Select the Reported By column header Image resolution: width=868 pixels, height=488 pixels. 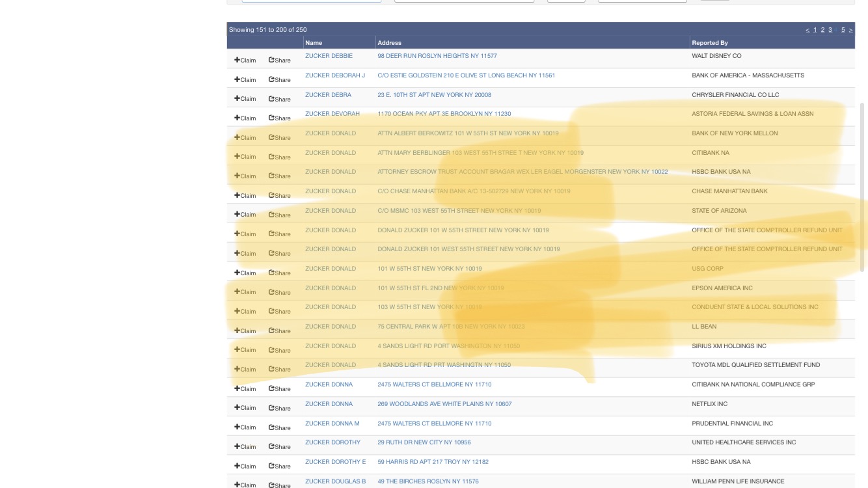(x=710, y=43)
